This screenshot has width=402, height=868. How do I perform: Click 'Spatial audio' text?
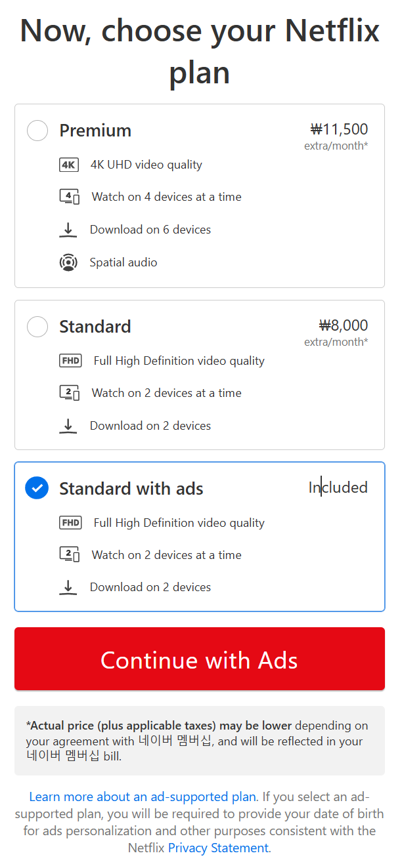click(x=123, y=262)
